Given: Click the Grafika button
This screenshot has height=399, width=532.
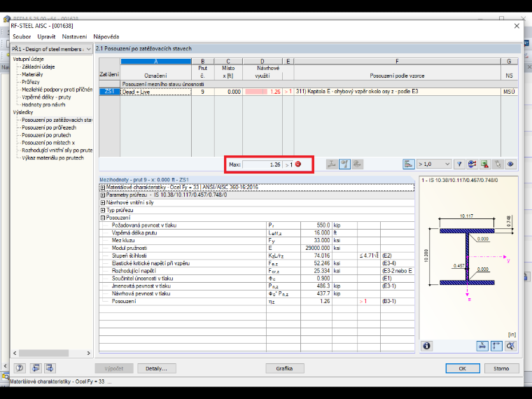Looking at the screenshot, I should coord(285,368).
